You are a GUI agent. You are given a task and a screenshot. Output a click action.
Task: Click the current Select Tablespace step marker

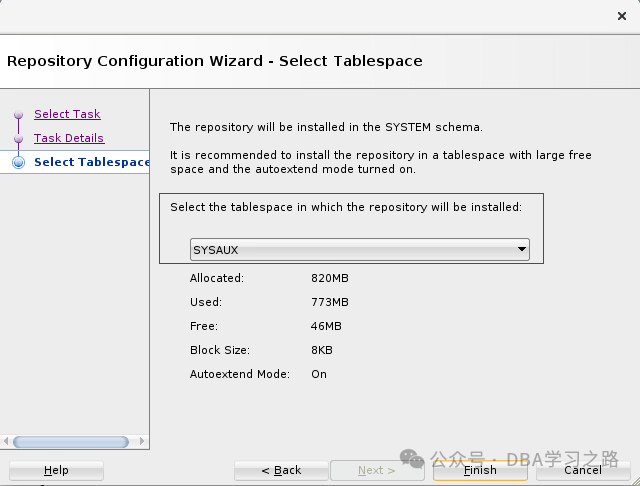(18, 163)
